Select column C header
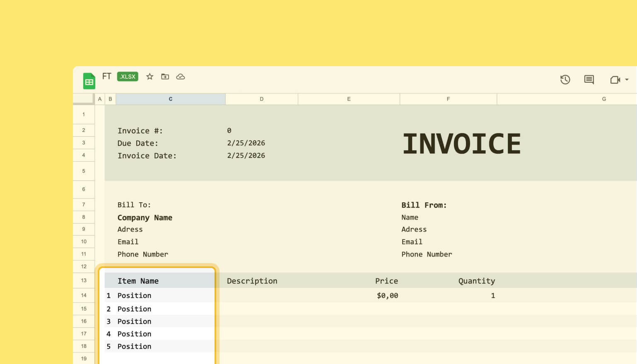This screenshot has width=637, height=364. [170, 99]
